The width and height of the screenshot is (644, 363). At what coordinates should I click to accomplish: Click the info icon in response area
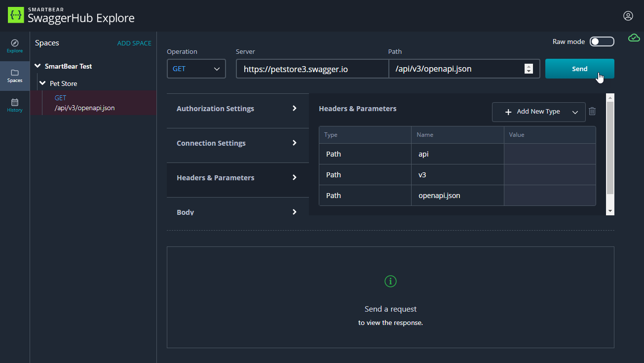point(390,281)
